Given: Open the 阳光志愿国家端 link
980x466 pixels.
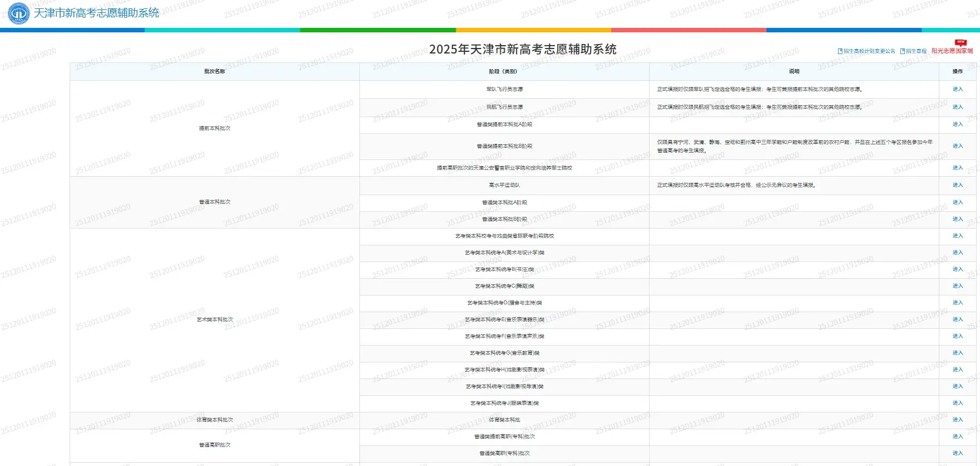Looking at the screenshot, I should click(x=952, y=51).
